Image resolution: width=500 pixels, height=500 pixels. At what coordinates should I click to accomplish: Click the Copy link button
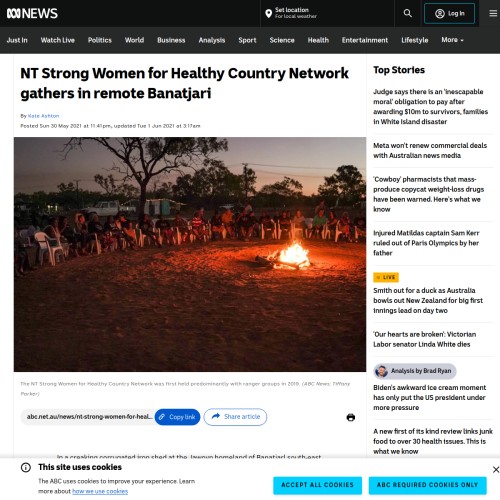(x=177, y=417)
